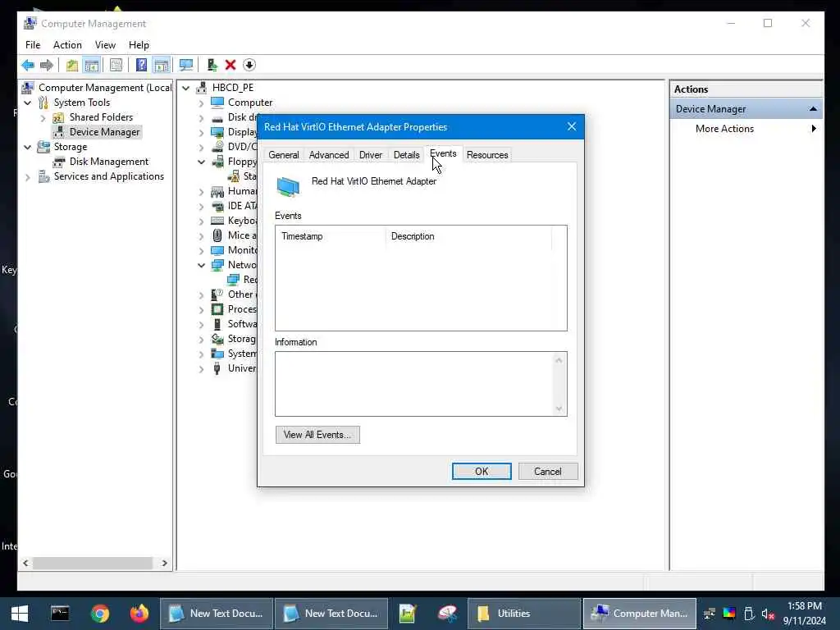The height and width of the screenshot is (630, 840).
Task: Collapse the Device Manager actions section
Action: 813,109
